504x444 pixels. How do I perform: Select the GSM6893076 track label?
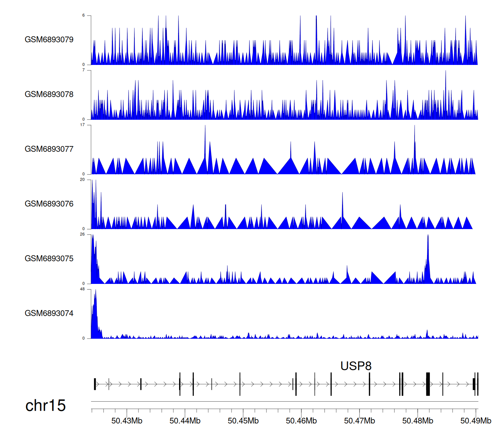49,204
